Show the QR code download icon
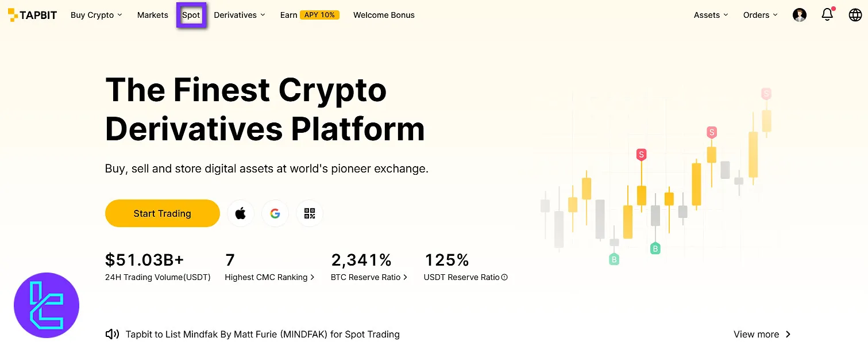868x349 pixels. click(x=310, y=213)
